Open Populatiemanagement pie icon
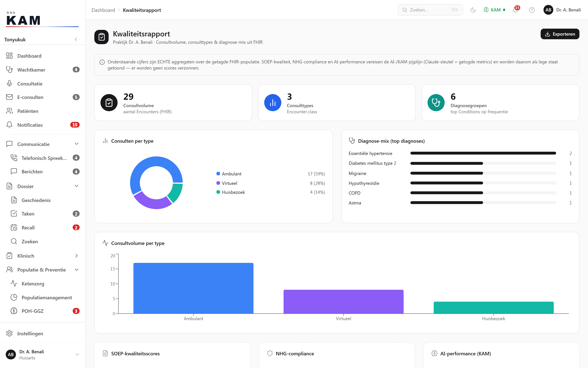The width and height of the screenshot is (588, 368). coord(14,297)
